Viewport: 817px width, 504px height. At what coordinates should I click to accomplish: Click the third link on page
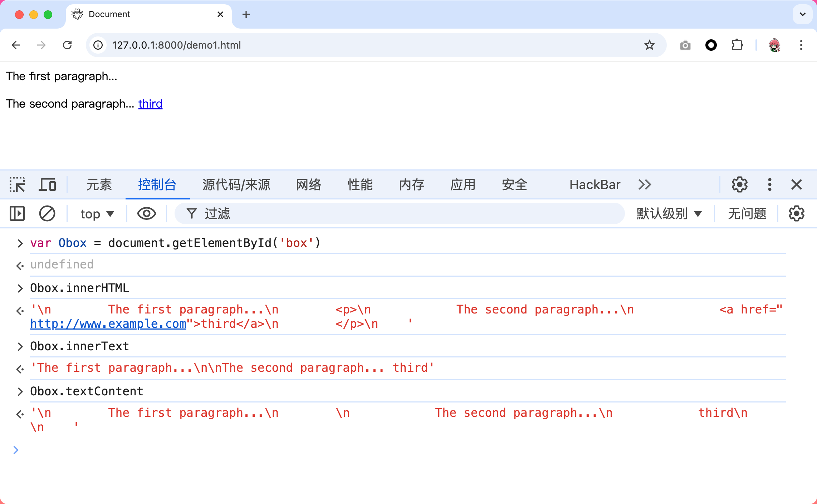[150, 104]
